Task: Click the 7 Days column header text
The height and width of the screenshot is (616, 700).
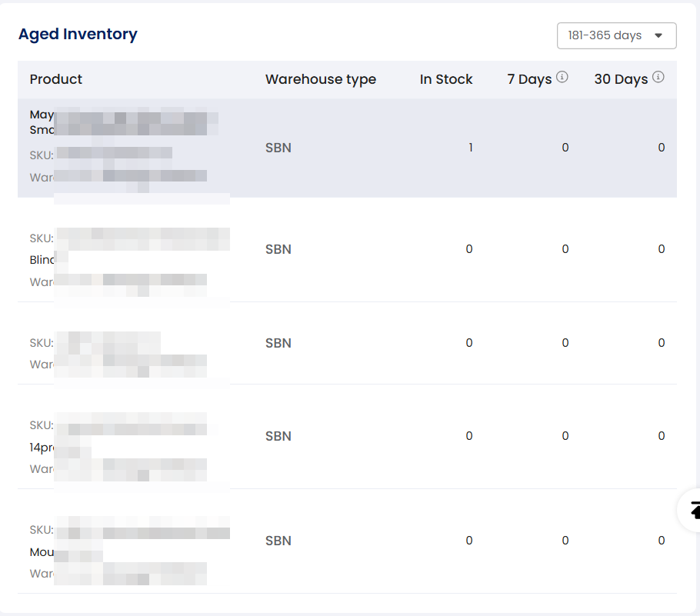Action: (529, 79)
